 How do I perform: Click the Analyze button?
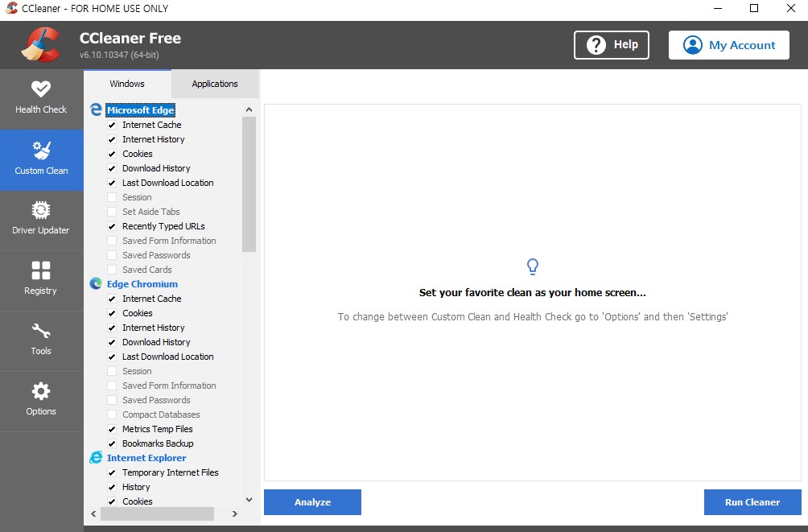pos(312,501)
